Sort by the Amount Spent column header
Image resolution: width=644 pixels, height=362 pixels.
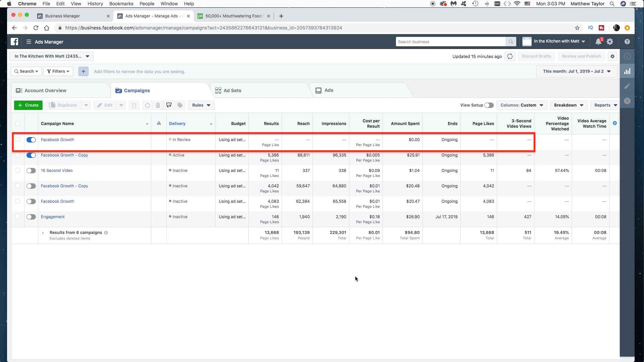[x=405, y=123]
